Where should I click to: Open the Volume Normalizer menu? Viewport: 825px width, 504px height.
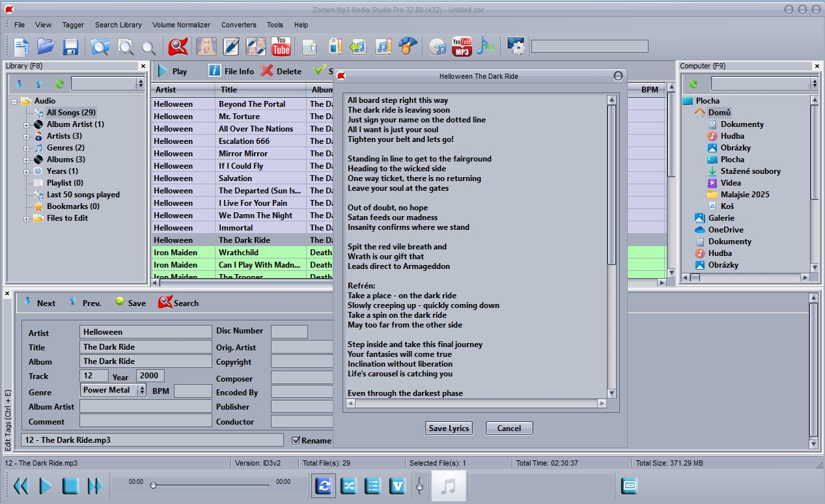point(181,25)
